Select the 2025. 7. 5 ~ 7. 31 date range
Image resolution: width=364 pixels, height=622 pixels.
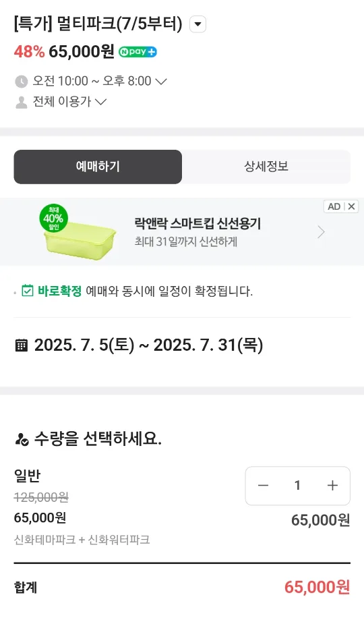click(149, 345)
